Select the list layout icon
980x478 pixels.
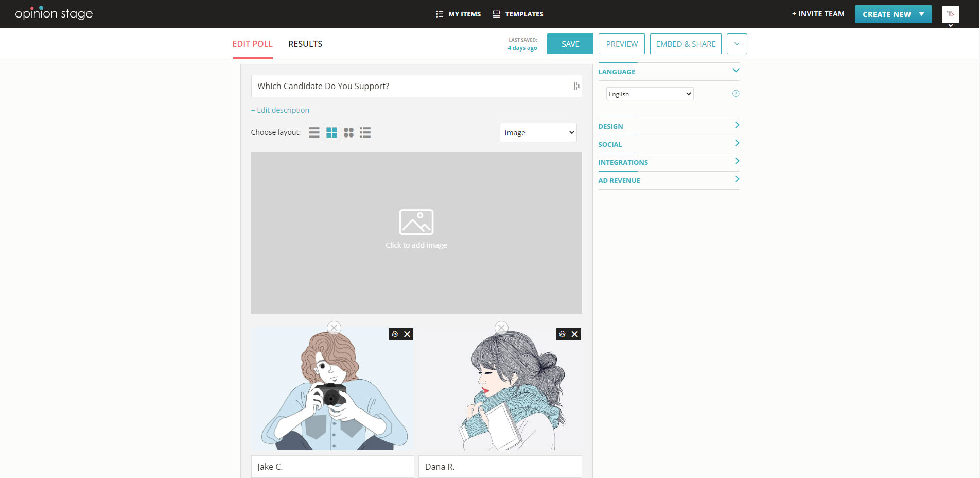(x=314, y=133)
